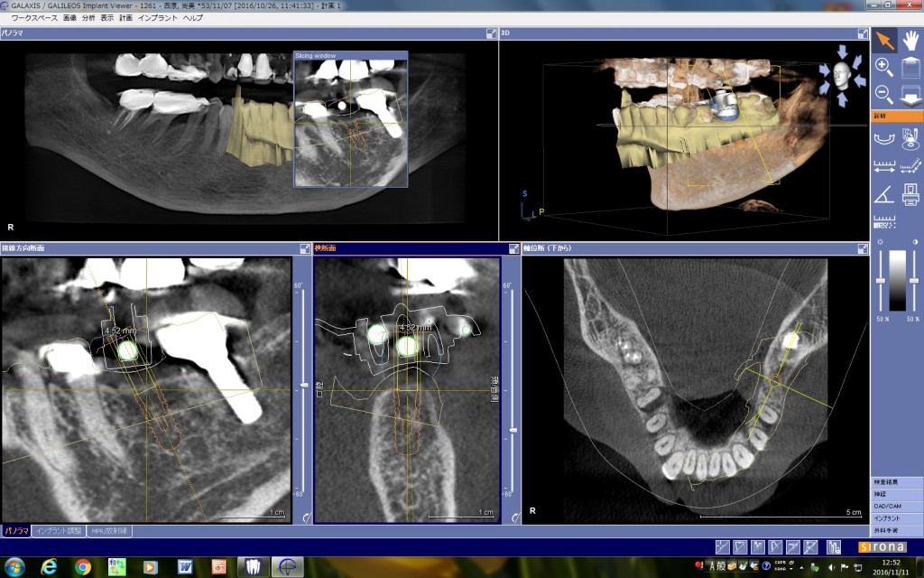This screenshot has height=578, width=924.
Task: Open the ワークスペース menu
Action: [x=34, y=18]
